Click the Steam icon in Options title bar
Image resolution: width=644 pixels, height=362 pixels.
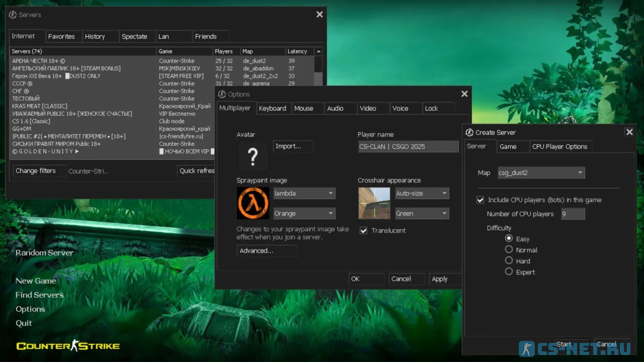click(x=222, y=94)
